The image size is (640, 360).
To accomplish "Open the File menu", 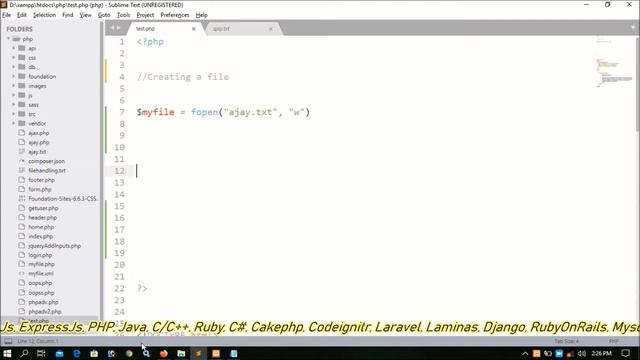I will point(7,15).
